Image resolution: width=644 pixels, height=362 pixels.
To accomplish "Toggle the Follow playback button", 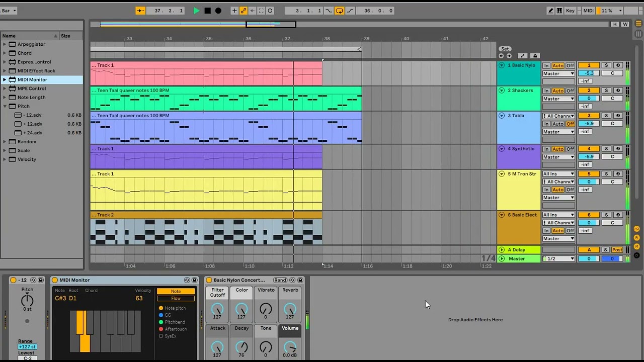I will (x=140, y=11).
